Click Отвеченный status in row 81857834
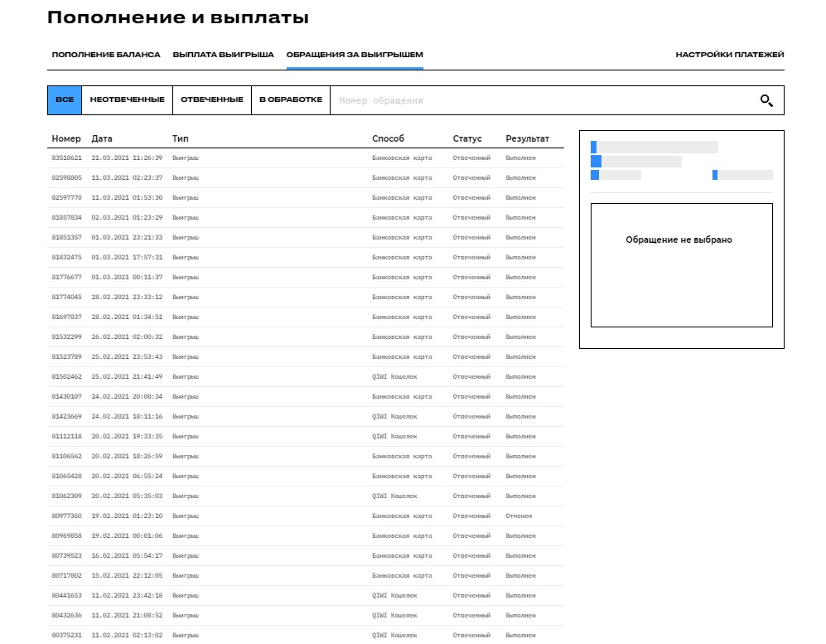The image size is (826, 644). 471,218
